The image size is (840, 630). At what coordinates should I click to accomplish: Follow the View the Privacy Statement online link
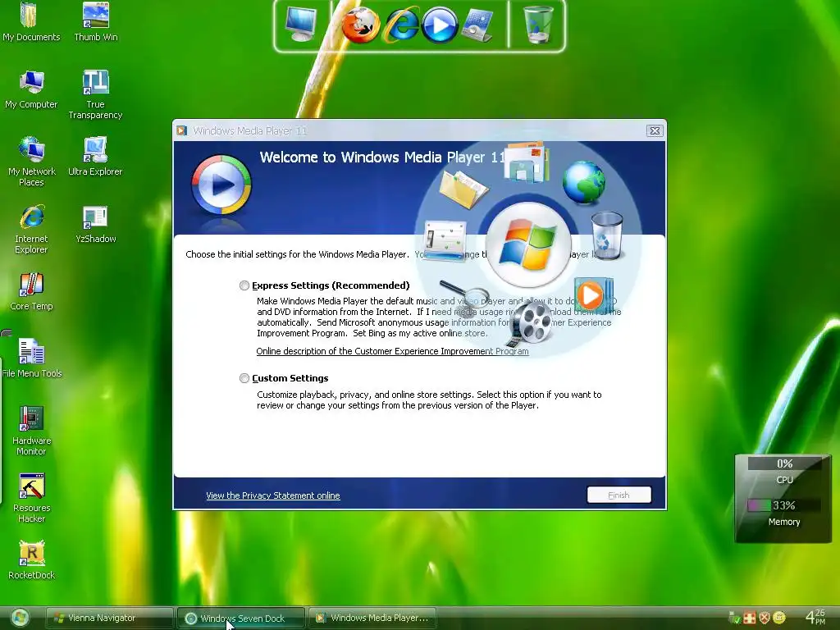[272, 495]
